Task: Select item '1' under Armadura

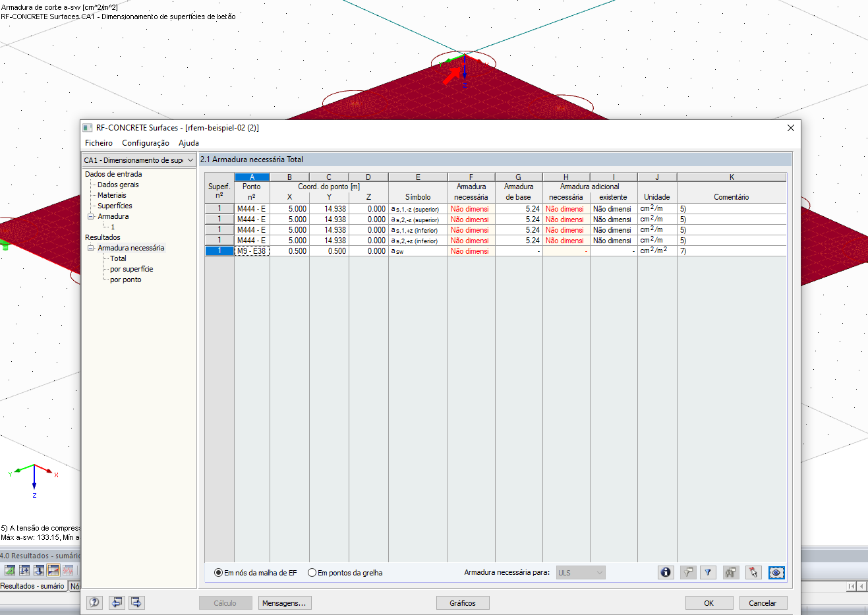Action: pos(113,227)
